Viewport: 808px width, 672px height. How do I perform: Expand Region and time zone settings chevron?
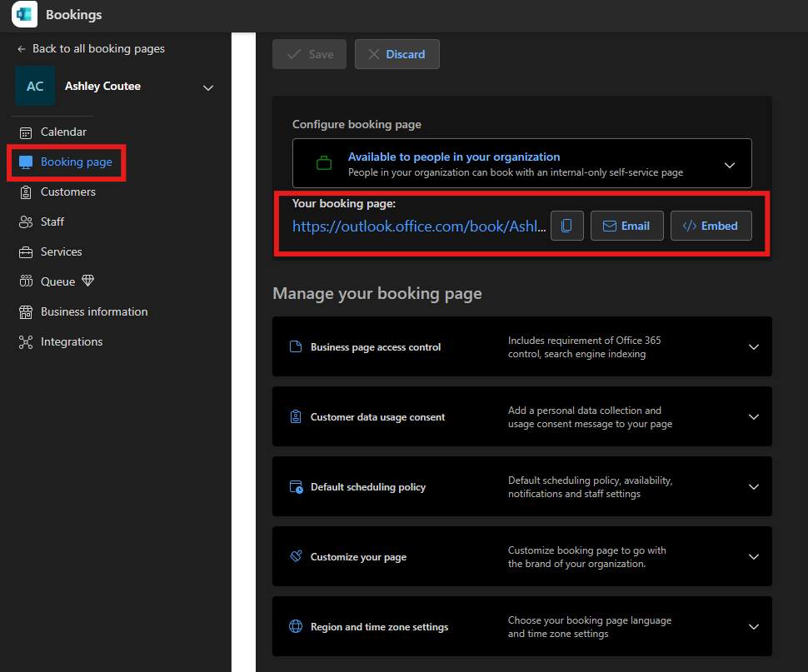(x=753, y=627)
